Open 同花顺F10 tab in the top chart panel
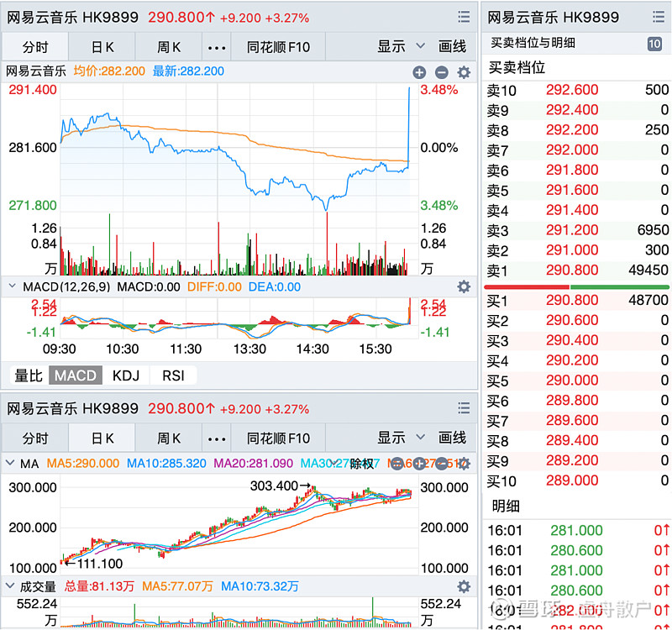This screenshot has width=672, height=630. click(x=278, y=47)
